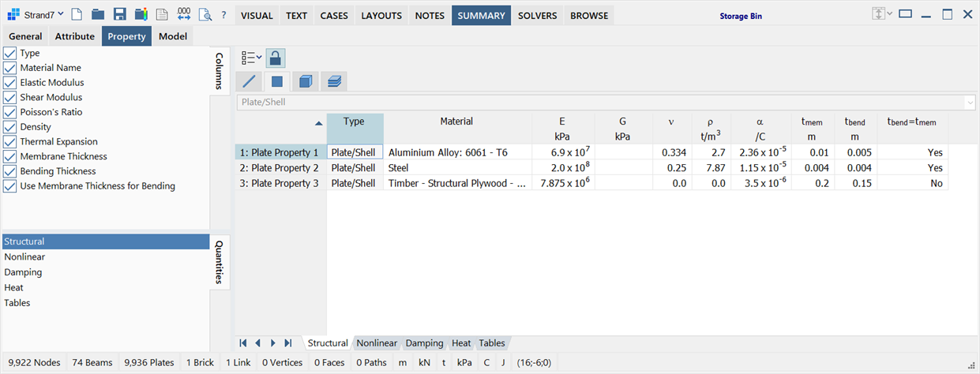Click the Aluminium Alloy: 6061 - T6 cell
Screen dimensions: 980x374
[458, 152]
